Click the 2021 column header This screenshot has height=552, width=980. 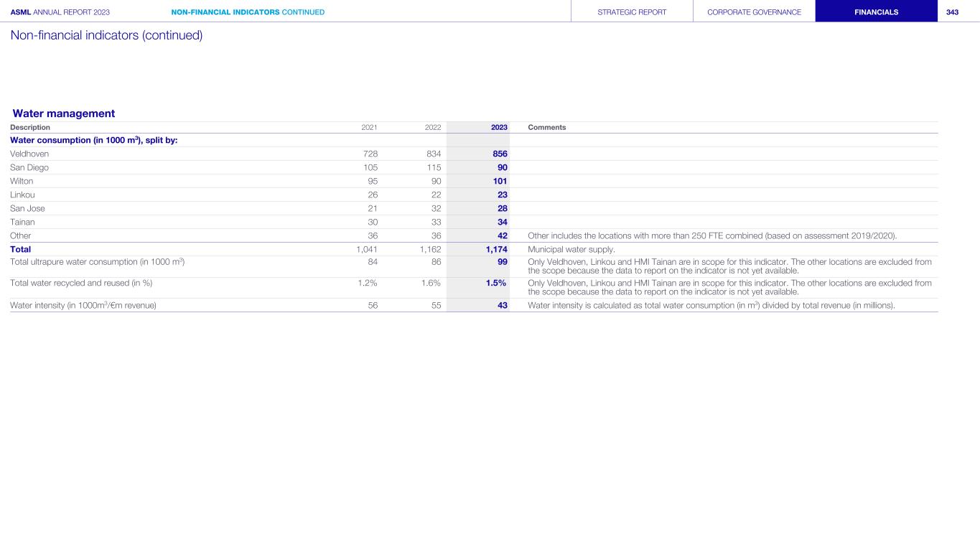pyautogui.click(x=369, y=127)
